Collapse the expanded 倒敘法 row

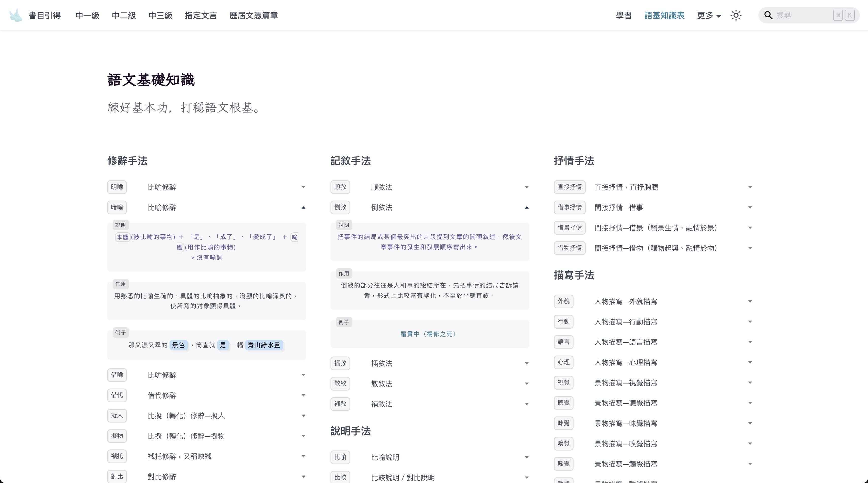tap(527, 208)
